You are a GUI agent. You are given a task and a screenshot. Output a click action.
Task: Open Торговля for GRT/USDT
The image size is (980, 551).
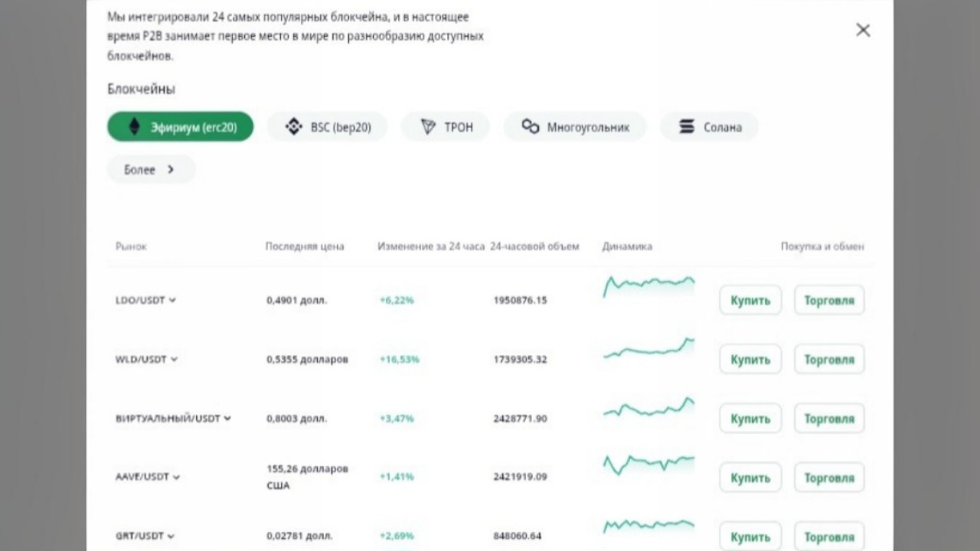[829, 536]
